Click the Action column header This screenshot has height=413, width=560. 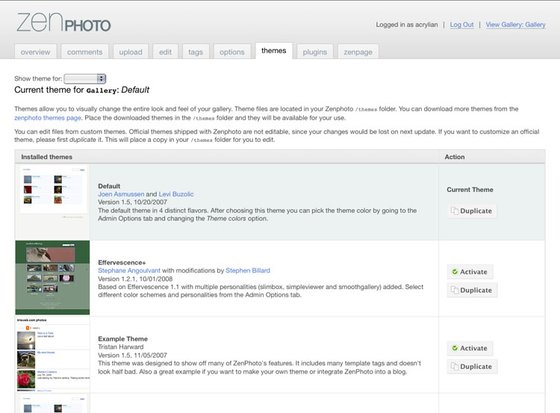pos(454,157)
